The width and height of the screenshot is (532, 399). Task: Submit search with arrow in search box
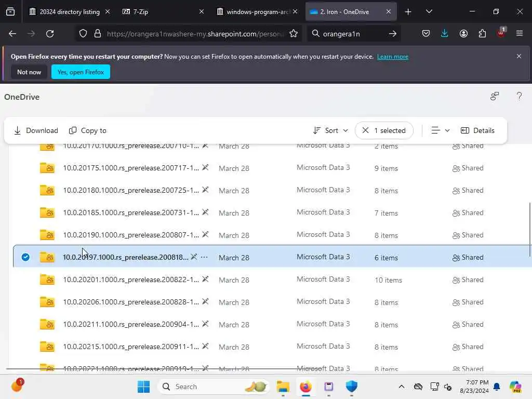click(393, 34)
